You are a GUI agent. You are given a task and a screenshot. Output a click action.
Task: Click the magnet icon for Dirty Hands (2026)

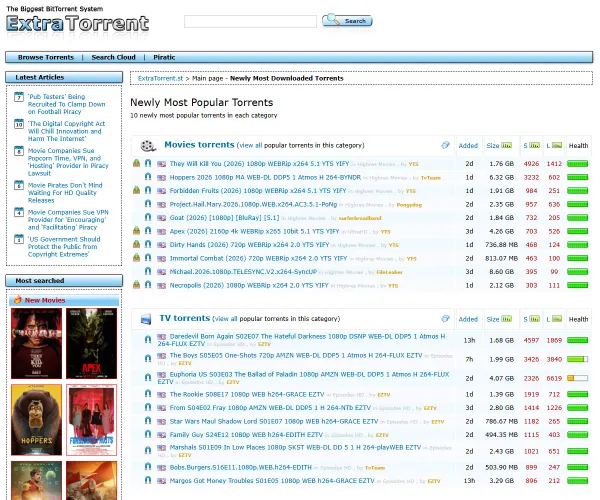pyautogui.click(x=148, y=244)
